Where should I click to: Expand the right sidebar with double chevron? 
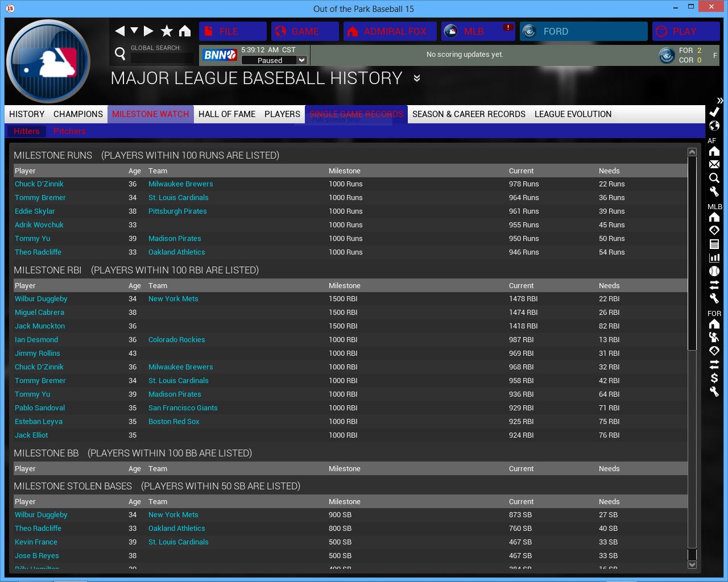[720, 100]
